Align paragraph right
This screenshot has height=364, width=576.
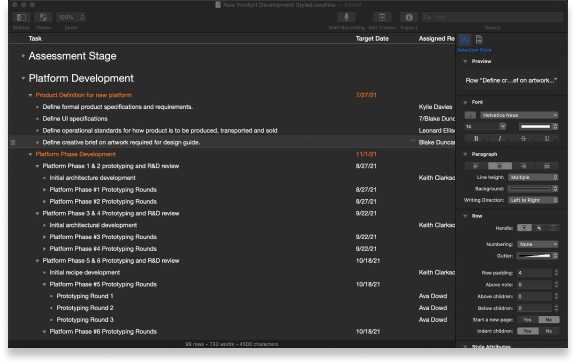click(523, 166)
